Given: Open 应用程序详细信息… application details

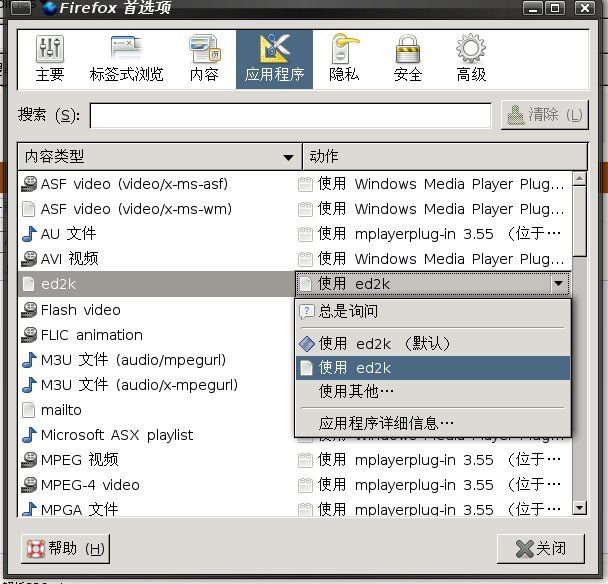Looking at the screenshot, I should tap(433, 423).
